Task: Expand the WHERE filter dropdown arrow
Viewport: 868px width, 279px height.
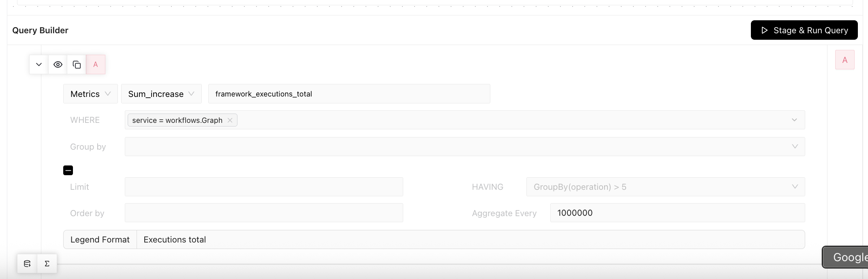Action: tap(794, 120)
